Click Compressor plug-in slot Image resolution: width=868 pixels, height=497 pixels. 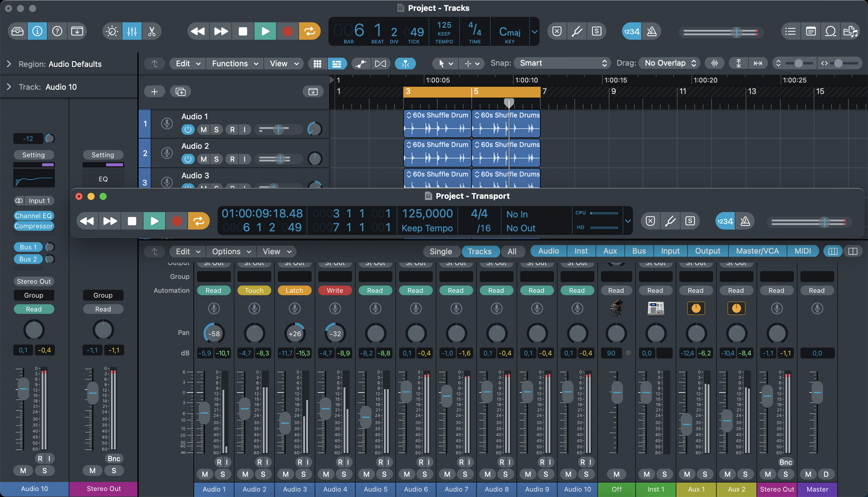pos(33,226)
